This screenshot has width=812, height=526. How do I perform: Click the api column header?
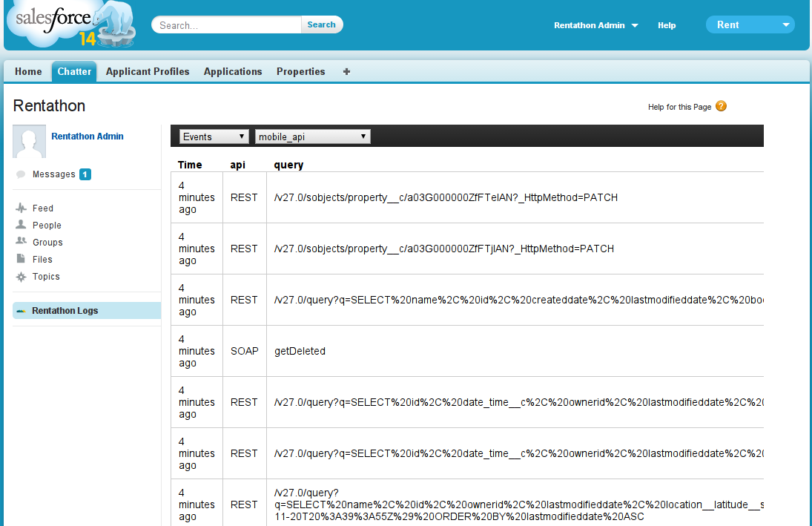[238, 165]
